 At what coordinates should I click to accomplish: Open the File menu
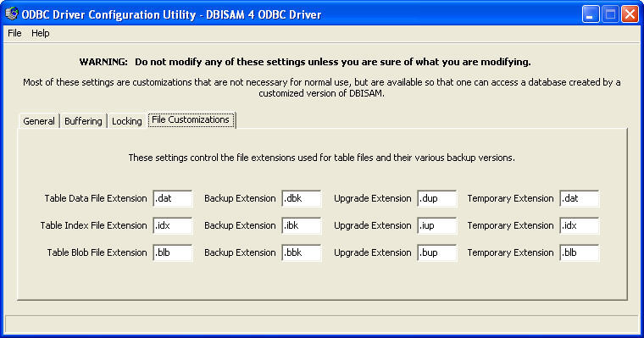[14, 33]
